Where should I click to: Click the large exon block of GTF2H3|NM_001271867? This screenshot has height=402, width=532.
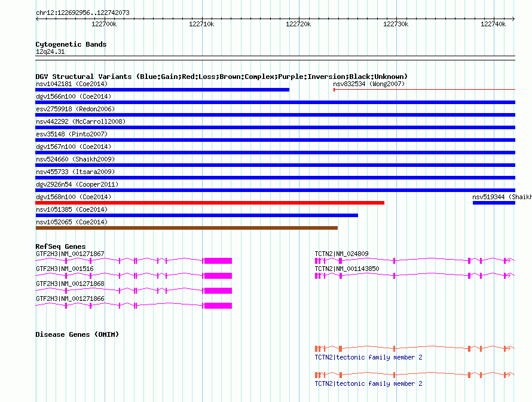[218, 261]
